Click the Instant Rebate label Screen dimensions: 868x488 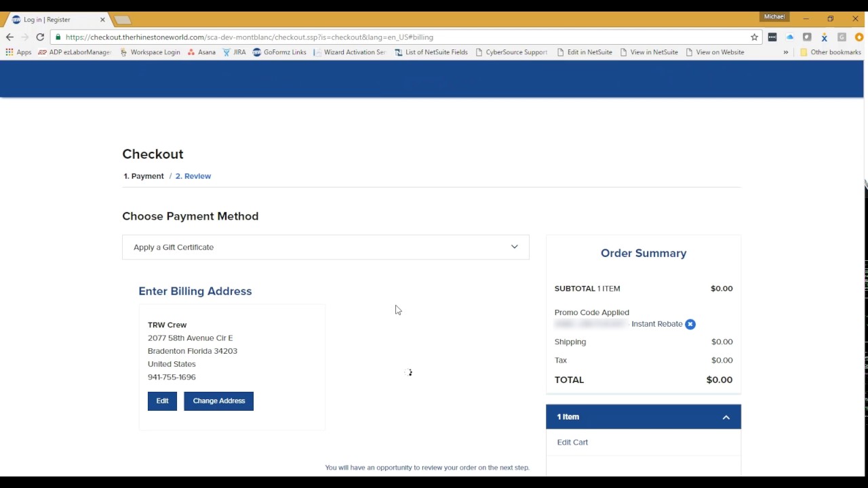(x=656, y=324)
